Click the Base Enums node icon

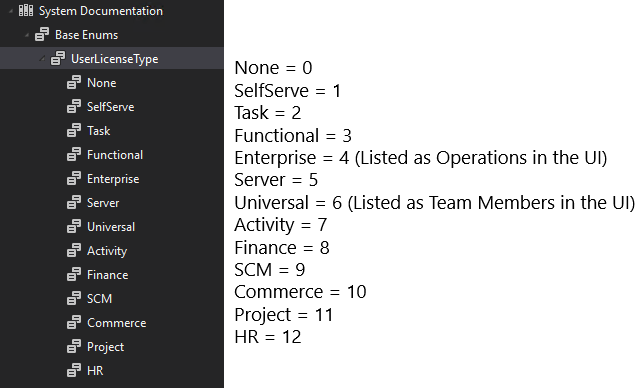coord(42,34)
